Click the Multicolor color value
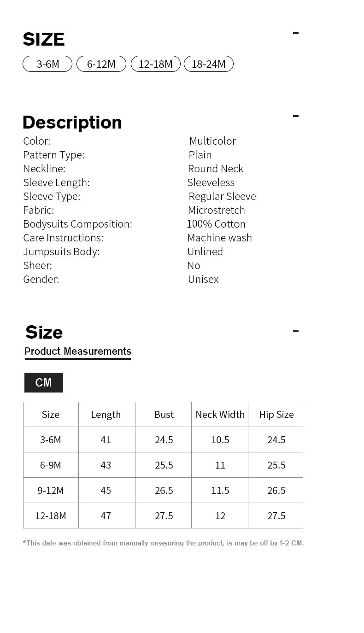Image resolution: width=364 pixels, height=633 pixels. (x=212, y=141)
